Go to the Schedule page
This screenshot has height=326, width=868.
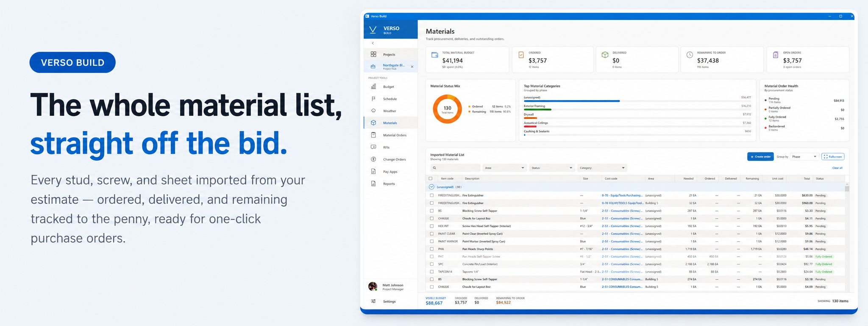tap(390, 99)
